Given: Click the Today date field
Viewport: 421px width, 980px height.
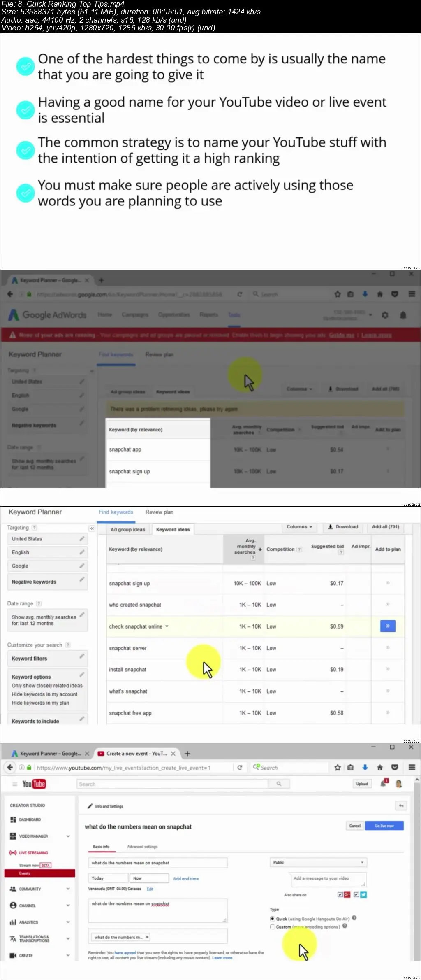Looking at the screenshot, I should pos(108,878).
